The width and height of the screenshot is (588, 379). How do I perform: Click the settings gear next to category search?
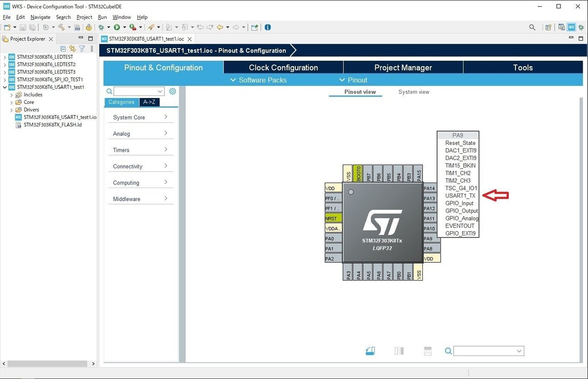pos(172,91)
